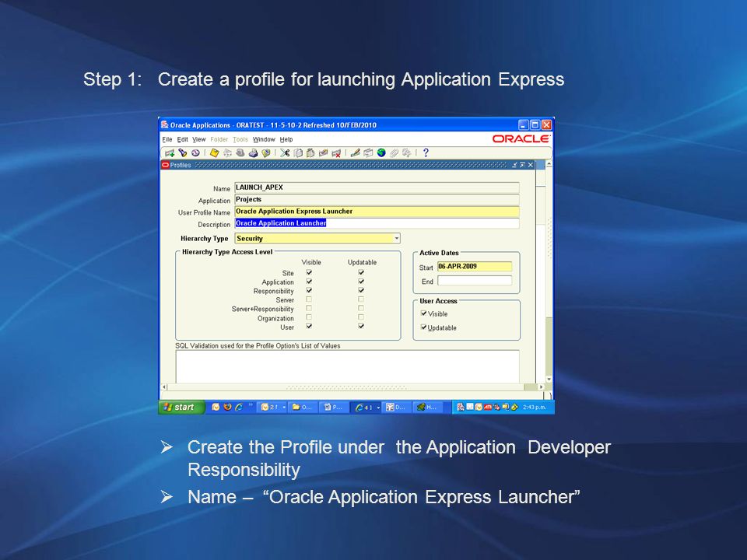The height and width of the screenshot is (560, 747).
Task: Save the record with the yellow Save icon
Action: tap(215, 153)
